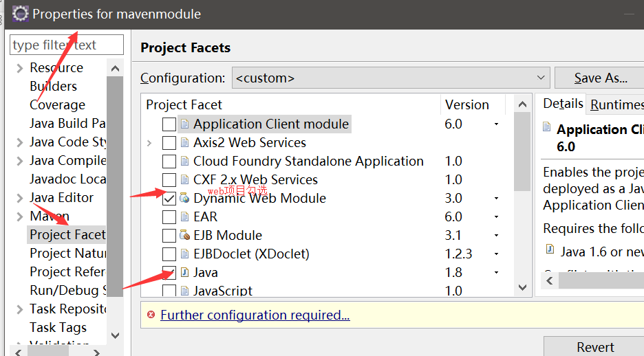Image resolution: width=644 pixels, height=356 pixels.
Task: Select Project Facets in the sidebar
Action: click(67, 234)
